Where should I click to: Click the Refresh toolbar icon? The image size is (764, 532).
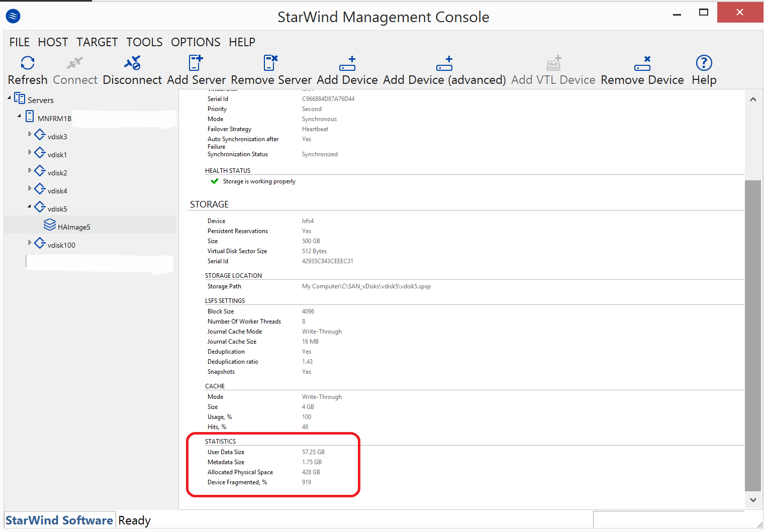pyautogui.click(x=28, y=63)
